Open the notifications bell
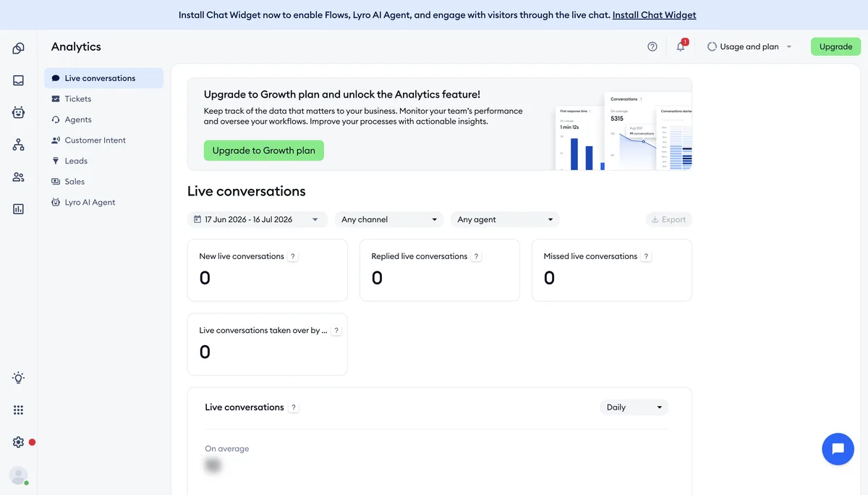The height and width of the screenshot is (495, 868). [x=681, y=46]
